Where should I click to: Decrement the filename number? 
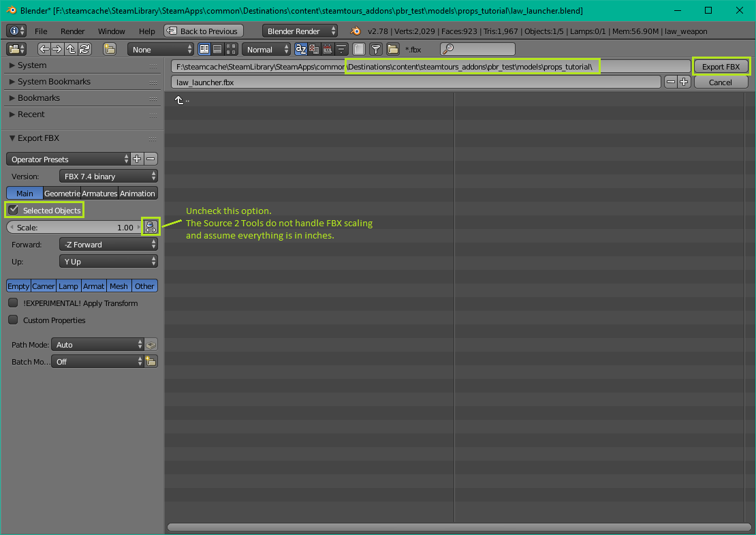pos(671,82)
